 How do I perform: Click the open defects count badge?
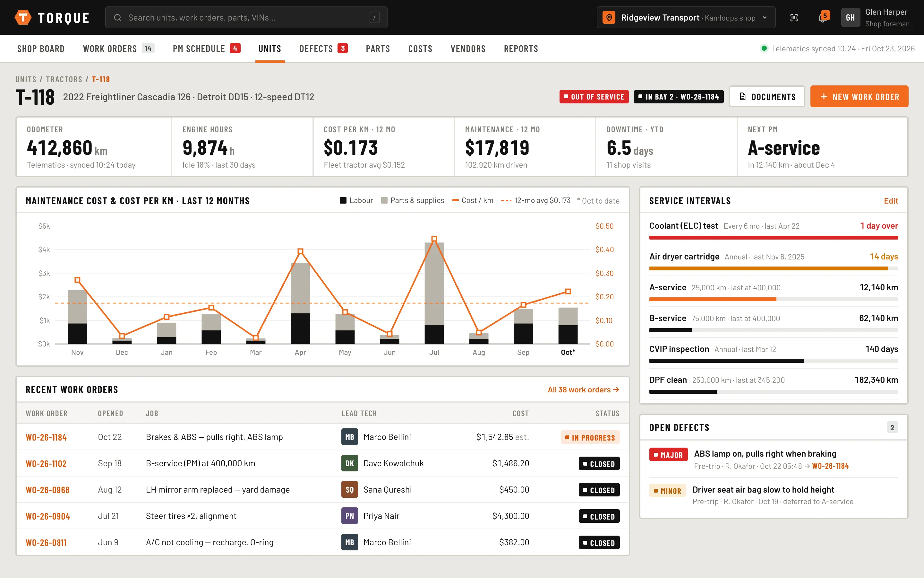coord(892,427)
